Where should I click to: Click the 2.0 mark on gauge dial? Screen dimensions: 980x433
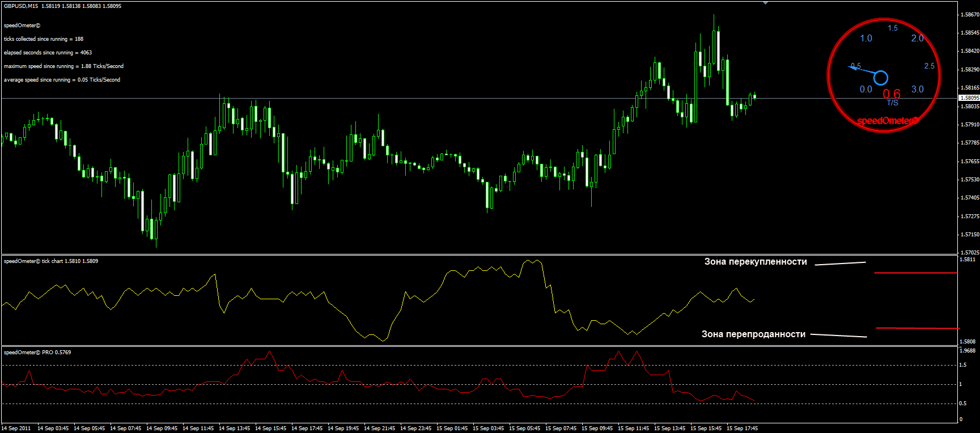click(917, 39)
